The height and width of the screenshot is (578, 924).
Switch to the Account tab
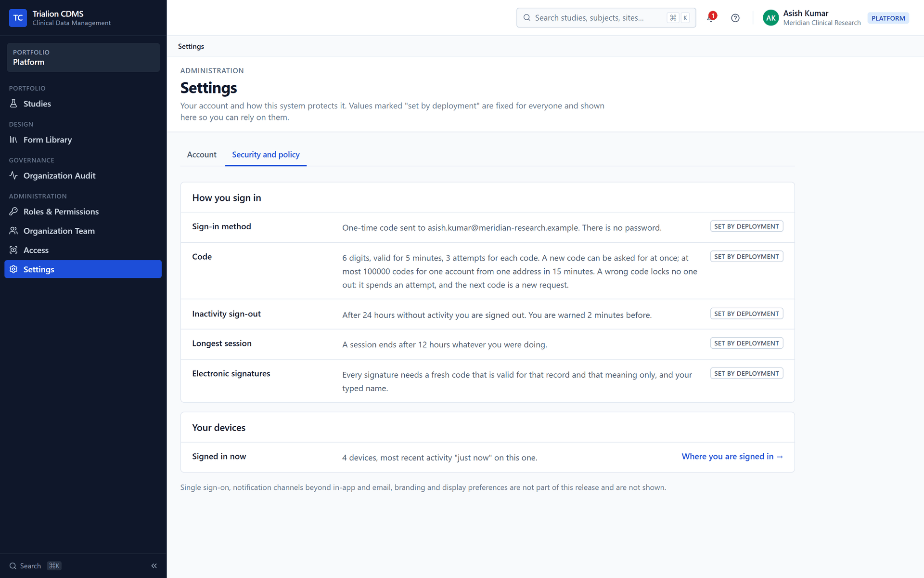(x=202, y=155)
